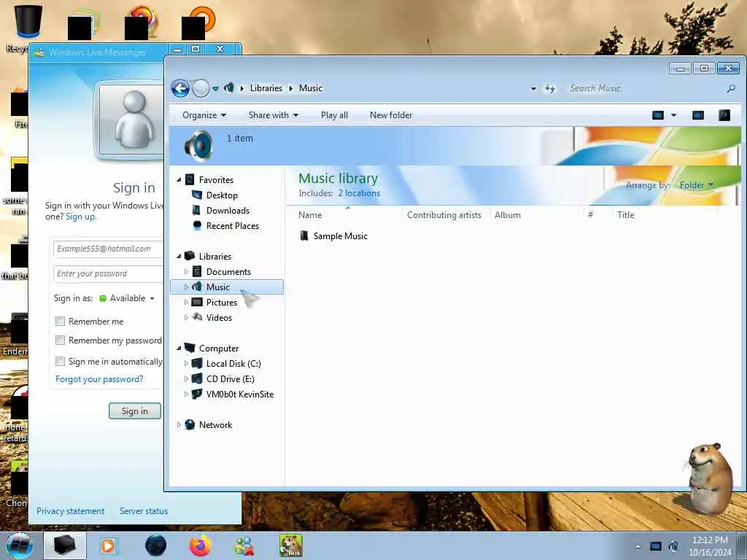Check Sign me in automatically
The width and height of the screenshot is (747, 560).
point(60,362)
